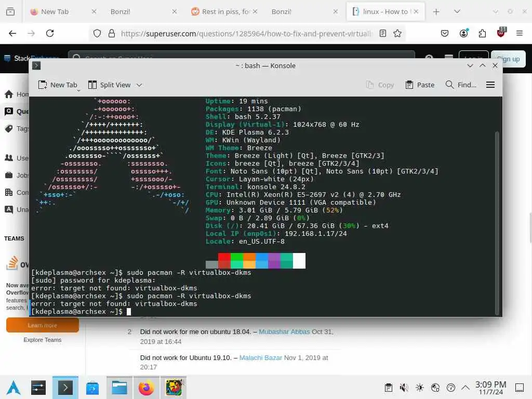Switch to Rest in piss tab

[x=225, y=11]
